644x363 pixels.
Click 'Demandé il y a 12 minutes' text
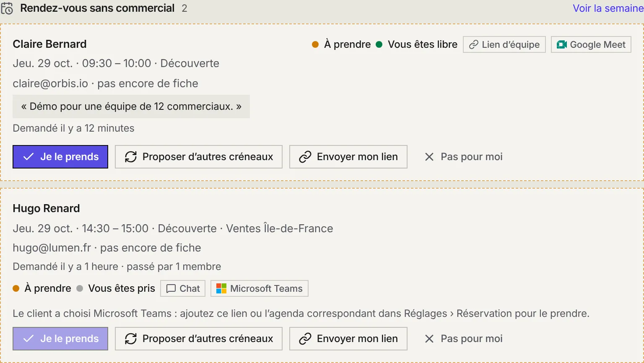[73, 128]
